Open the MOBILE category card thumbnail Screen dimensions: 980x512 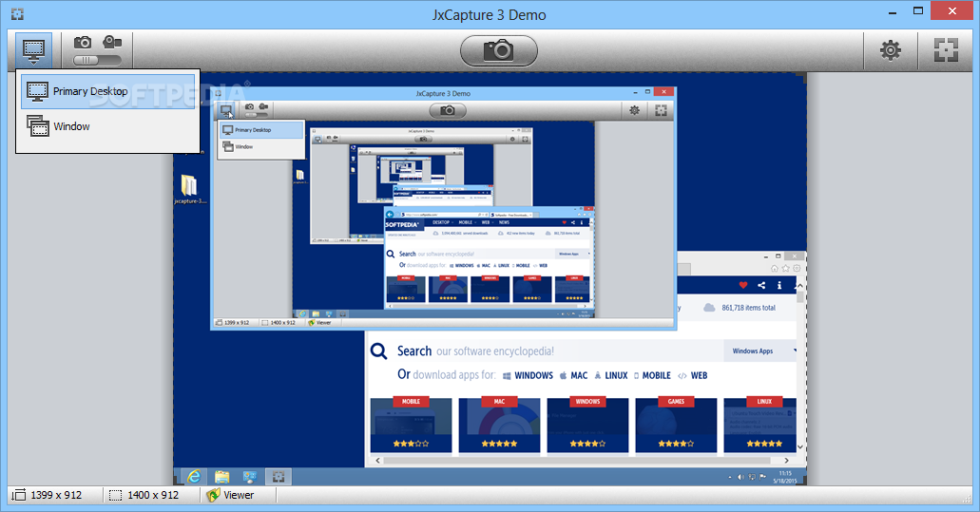pos(411,425)
